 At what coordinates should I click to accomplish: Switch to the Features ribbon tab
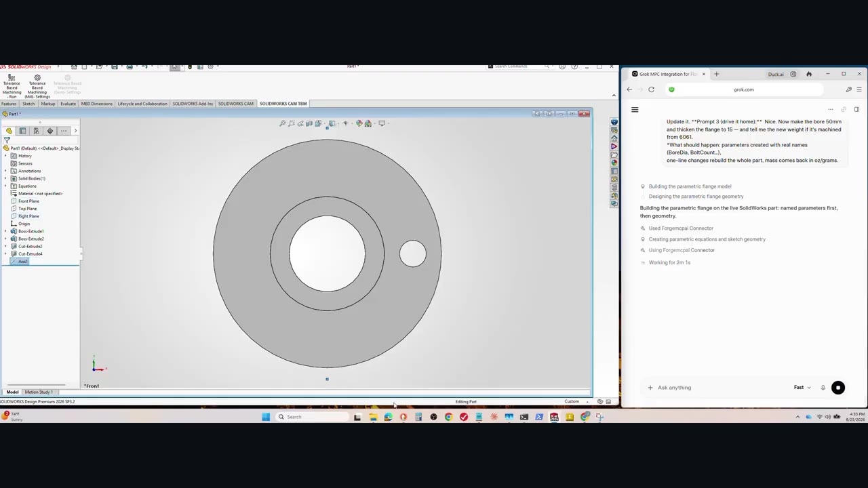9,104
